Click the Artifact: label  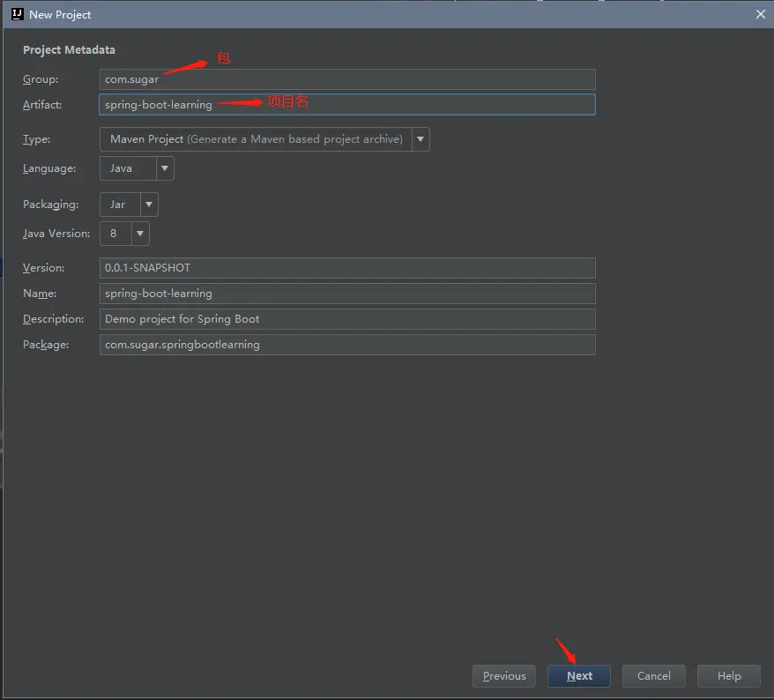42,105
